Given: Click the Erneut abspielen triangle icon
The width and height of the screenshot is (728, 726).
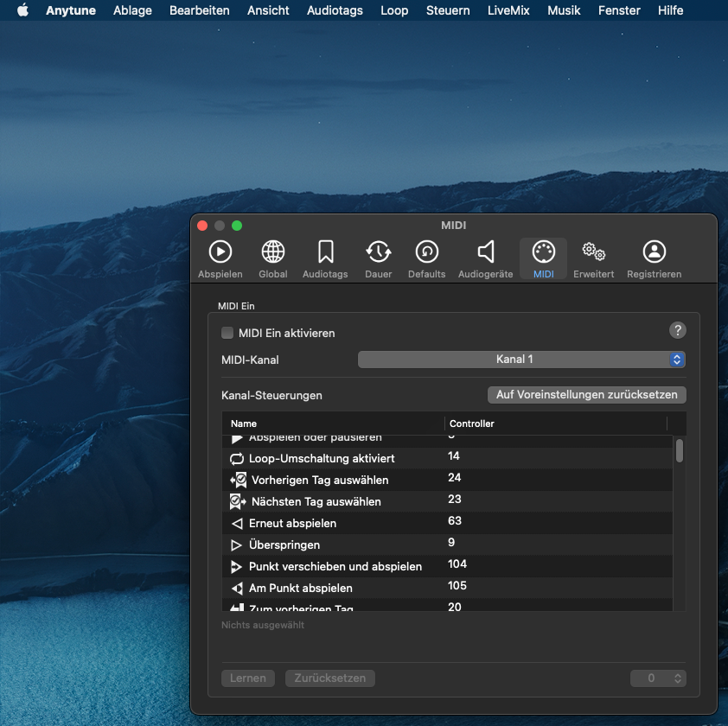Looking at the screenshot, I should [x=237, y=524].
